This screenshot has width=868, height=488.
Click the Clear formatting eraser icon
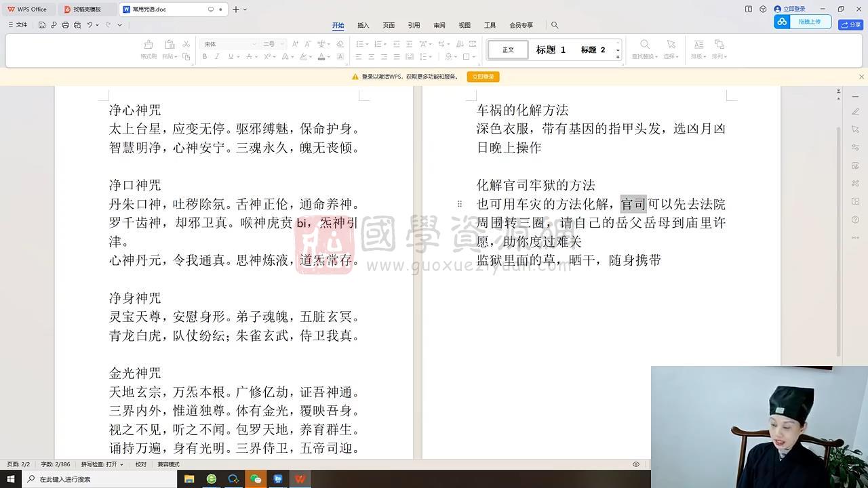pyautogui.click(x=340, y=44)
